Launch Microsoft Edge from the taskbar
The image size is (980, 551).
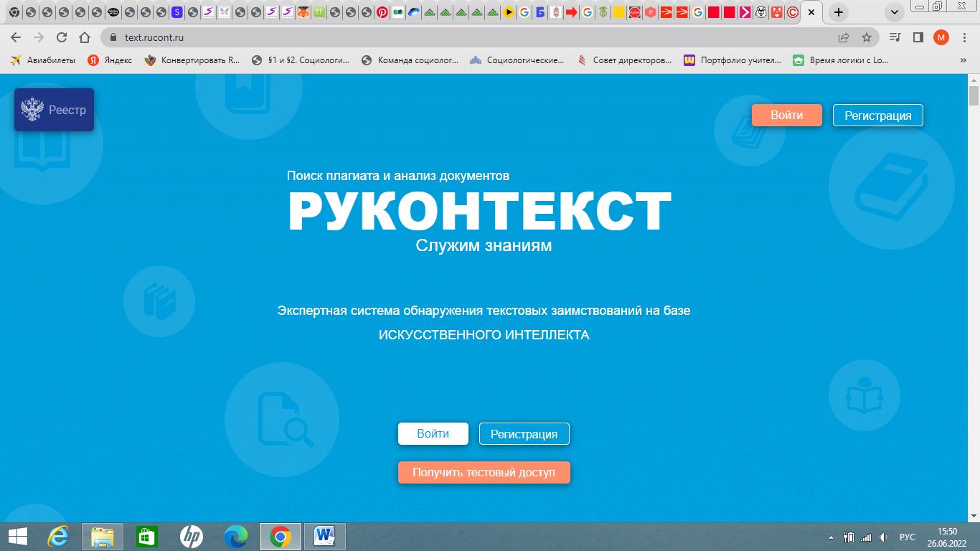236,537
